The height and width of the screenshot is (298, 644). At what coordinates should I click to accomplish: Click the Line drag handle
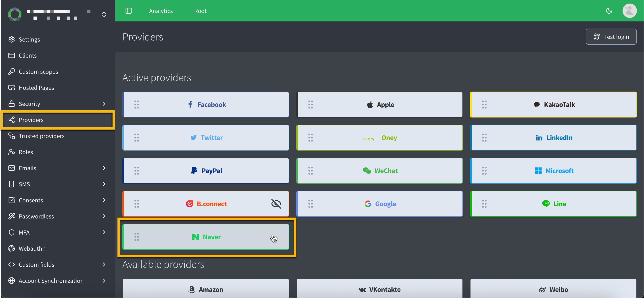tap(484, 204)
